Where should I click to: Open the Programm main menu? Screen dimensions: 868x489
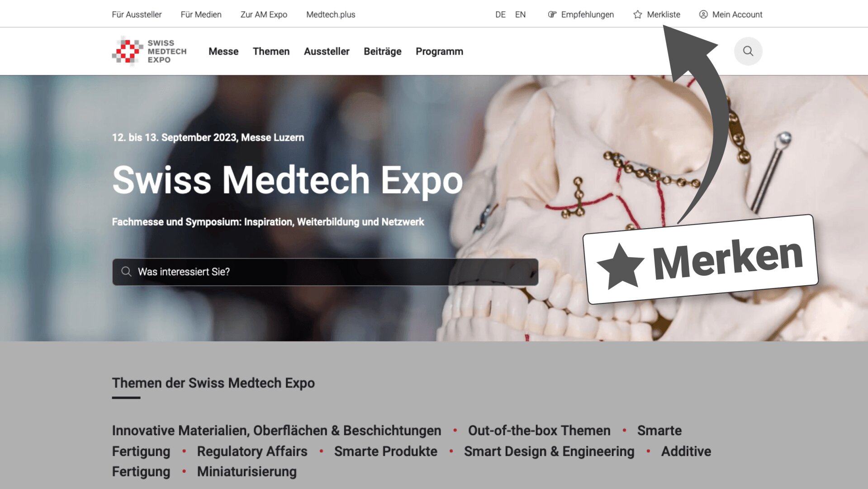pos(439,52)
